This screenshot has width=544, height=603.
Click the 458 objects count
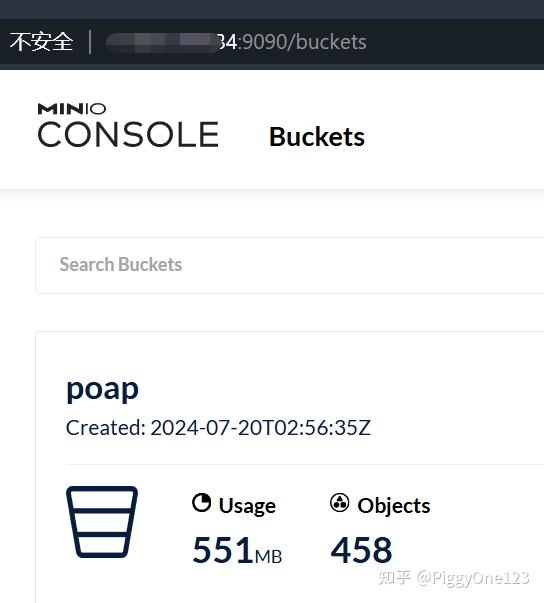tap(361, 550)
